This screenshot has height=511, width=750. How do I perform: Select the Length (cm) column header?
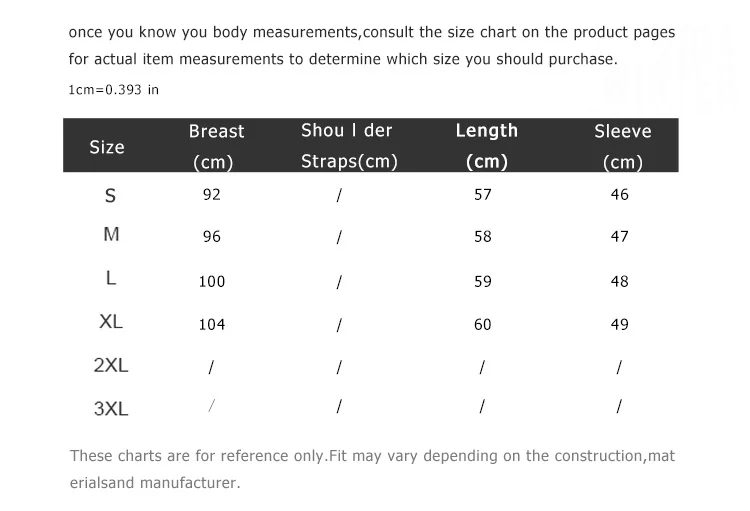486,146
